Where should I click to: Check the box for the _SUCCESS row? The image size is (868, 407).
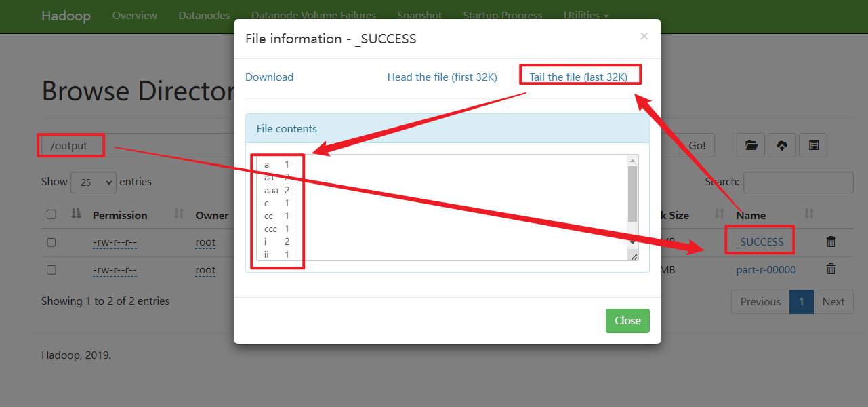point(51,242)
